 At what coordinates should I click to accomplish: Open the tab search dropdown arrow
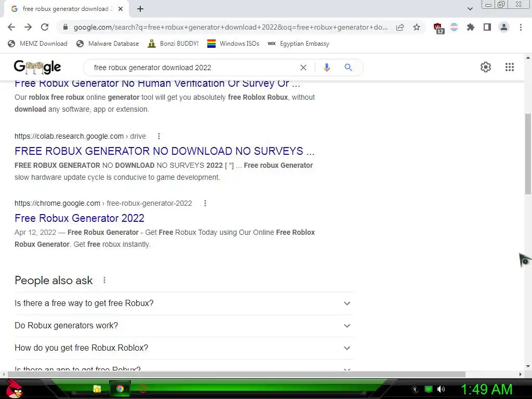click(x=470, y=9)
